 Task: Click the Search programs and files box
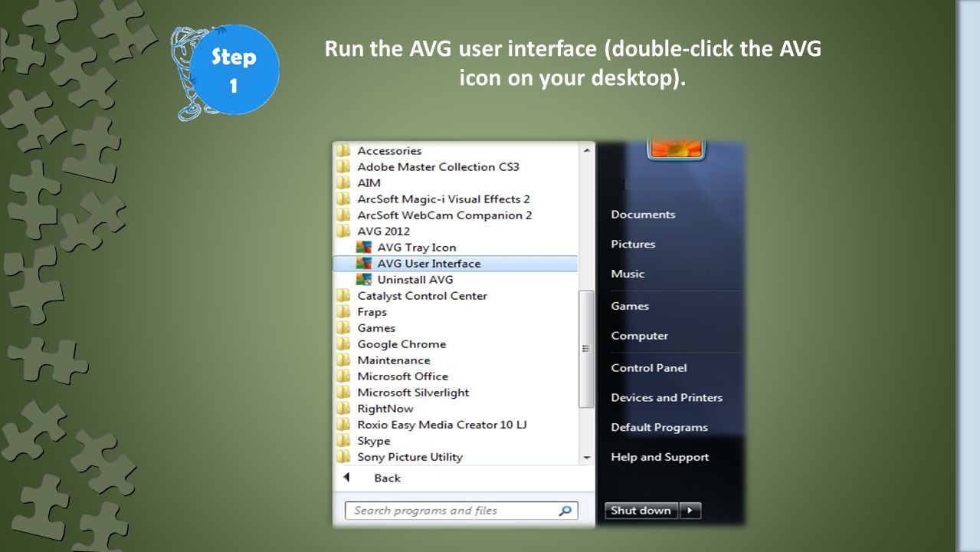click(461, 511)
